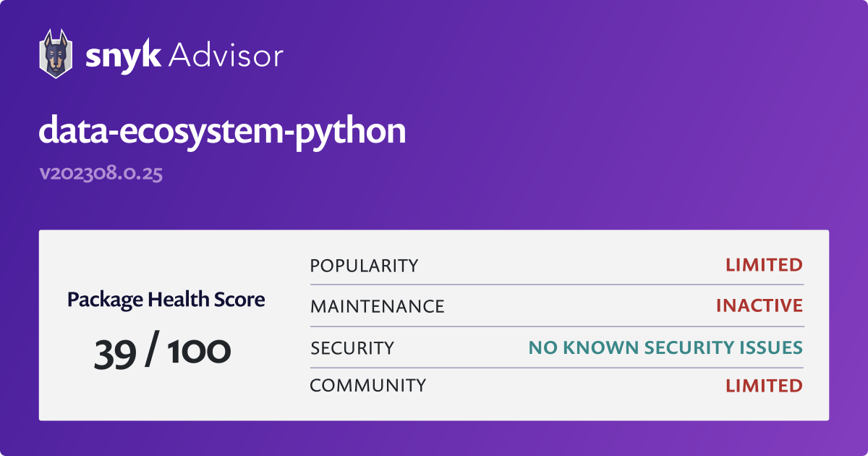
Task: Click the 'SECURITY' row label
Action: point(352,348)
